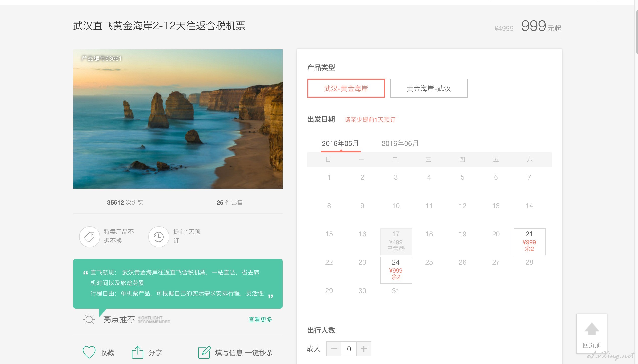The height and width of the screenshot is (364, 638).
Task: Click calendar date 1
Action: [329, 177]
